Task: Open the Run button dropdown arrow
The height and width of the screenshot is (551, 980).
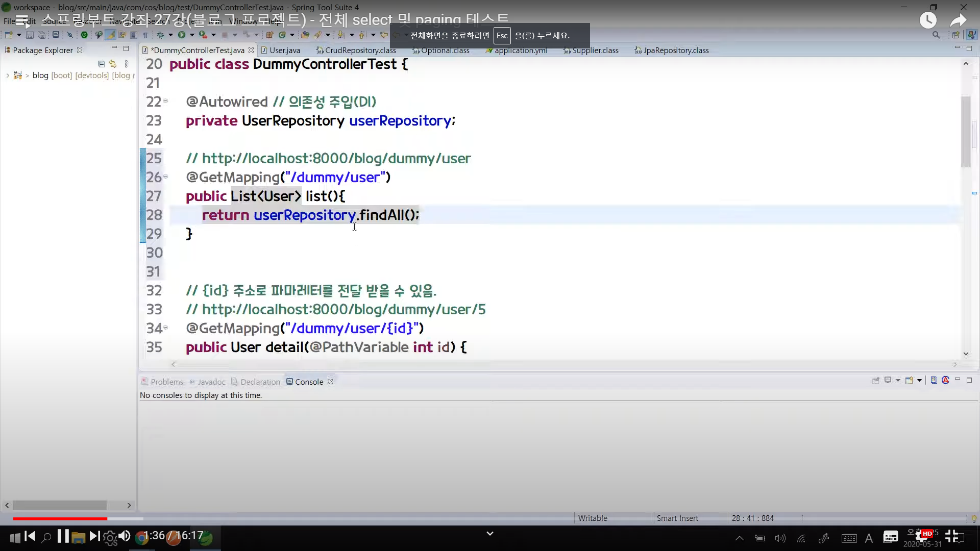Action: pos(192,35)
